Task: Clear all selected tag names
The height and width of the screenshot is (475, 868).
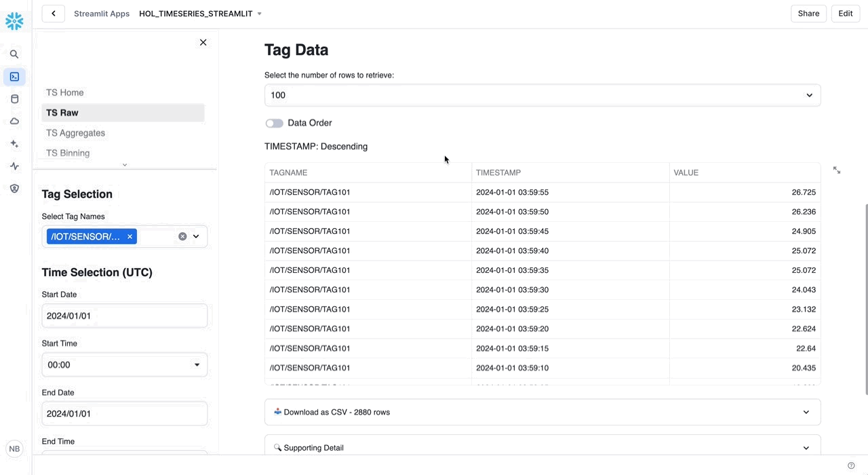Action: pyautogui.click(x=182, y=237)
